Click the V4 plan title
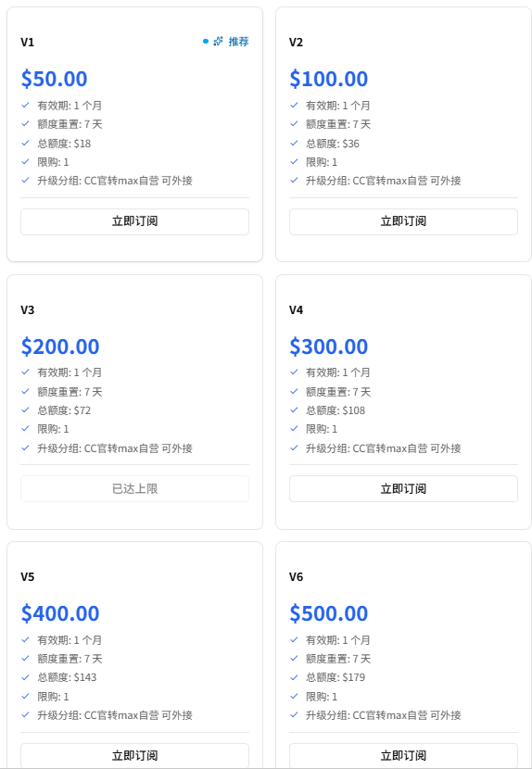 pyautogui.click(x=296, y=310)
